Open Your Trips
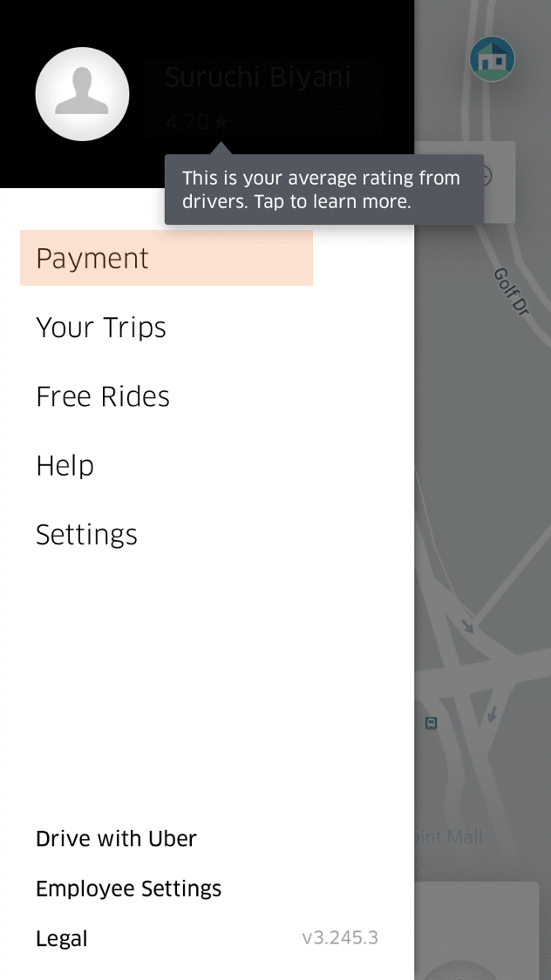551x980 pixels. (x=100, y=328)
